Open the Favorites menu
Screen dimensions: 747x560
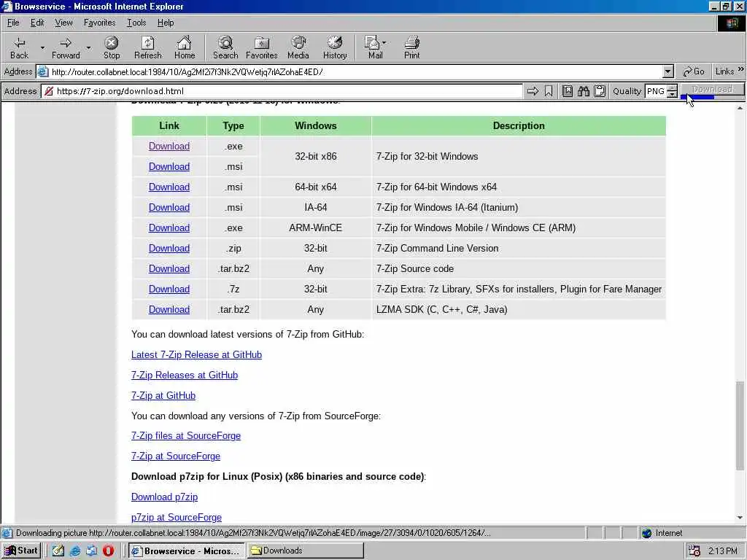(x=99, y=23)
